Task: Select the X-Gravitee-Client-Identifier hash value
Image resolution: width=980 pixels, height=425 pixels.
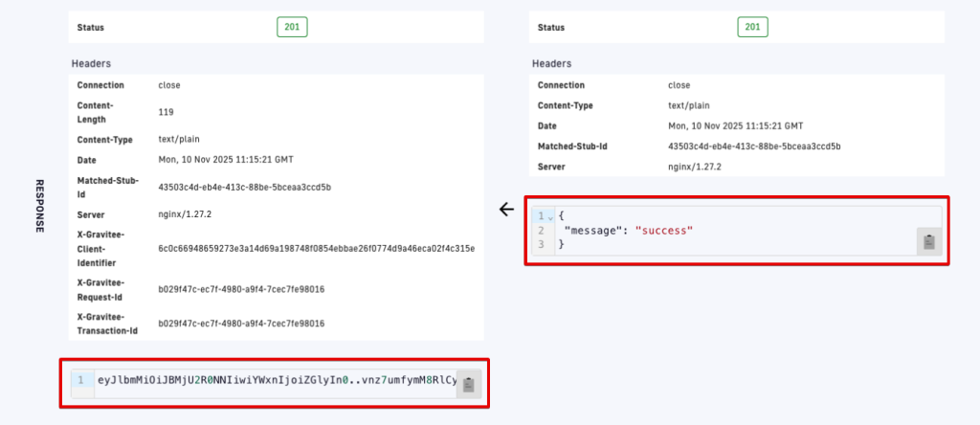Action: (x=317, y=248)
